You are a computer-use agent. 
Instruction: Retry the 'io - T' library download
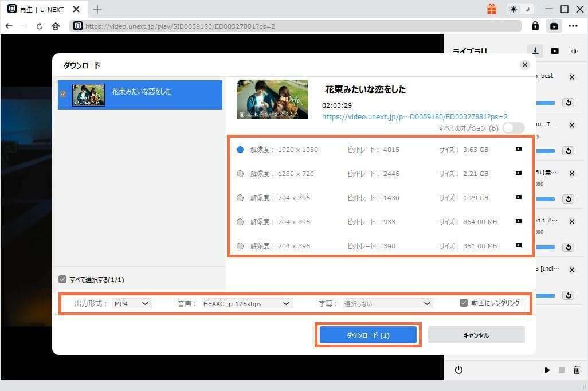(x=568, y=150)
